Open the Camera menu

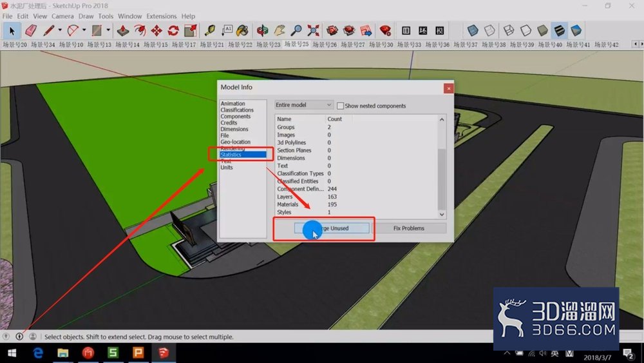(x=62, y=16)
